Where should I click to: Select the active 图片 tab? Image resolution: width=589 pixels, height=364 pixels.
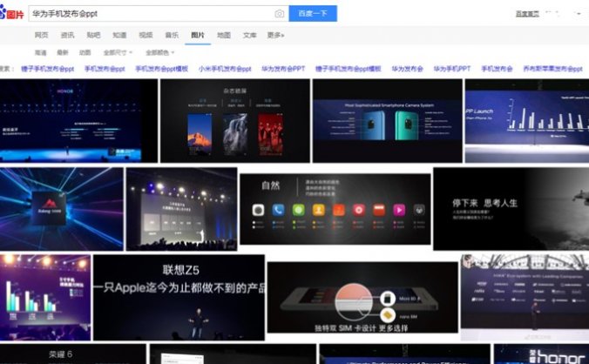(x=198, y=35)
